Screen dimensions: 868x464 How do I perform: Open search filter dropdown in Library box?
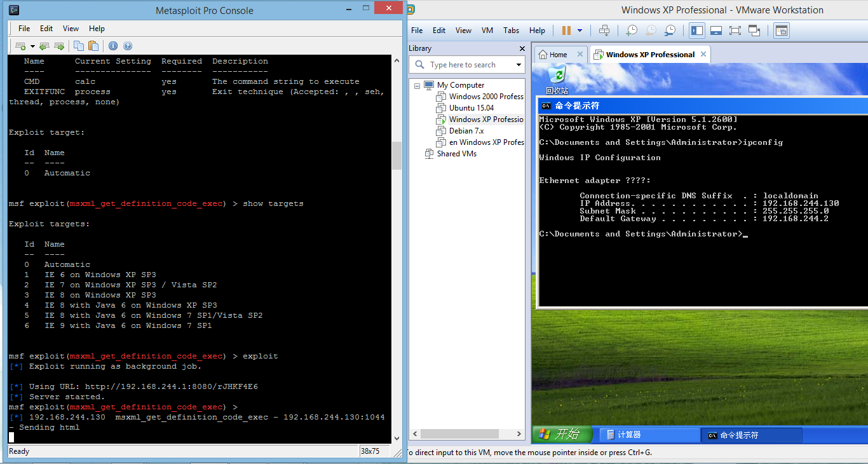(x=519, y=65)
